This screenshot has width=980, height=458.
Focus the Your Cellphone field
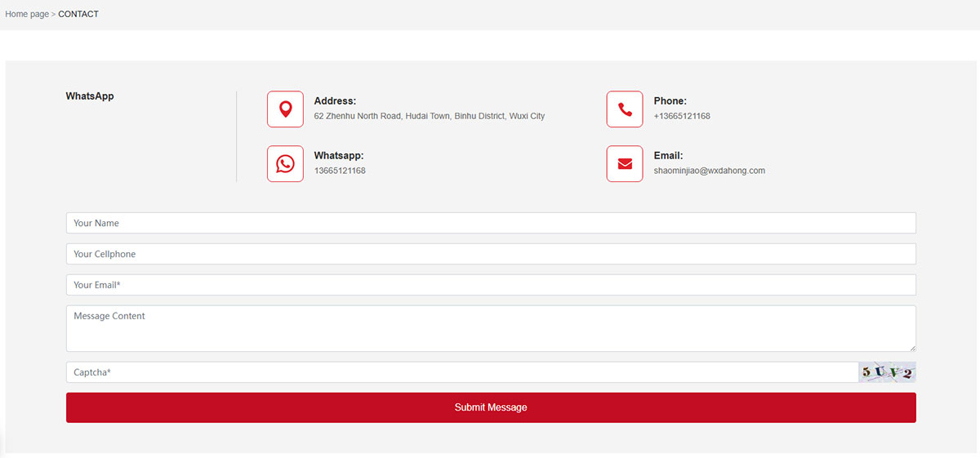(491, 254)
